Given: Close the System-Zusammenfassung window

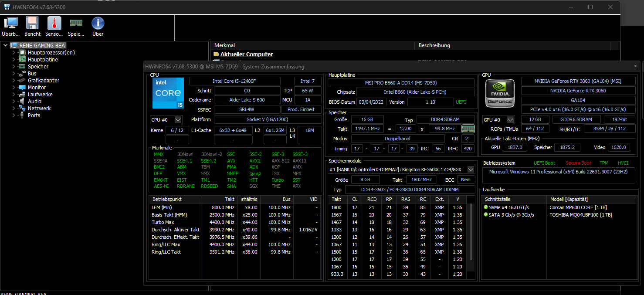Looking at the screenshot, I should pos(635,66).
